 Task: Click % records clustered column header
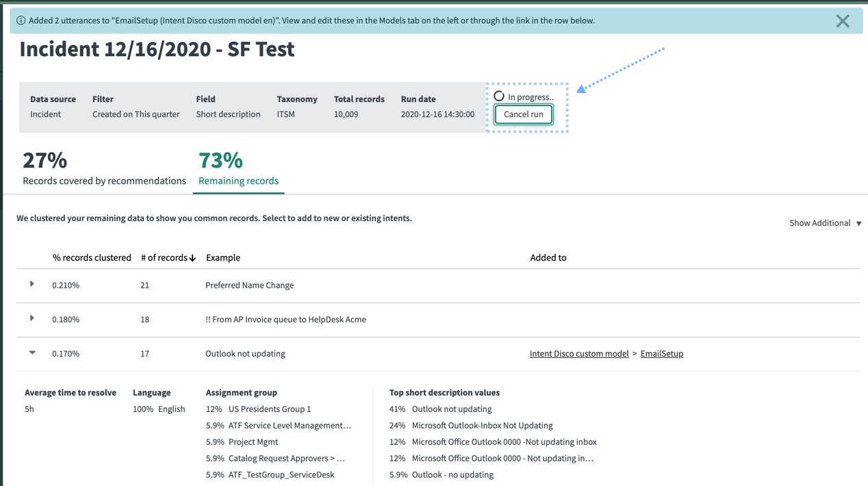[92, 258]
